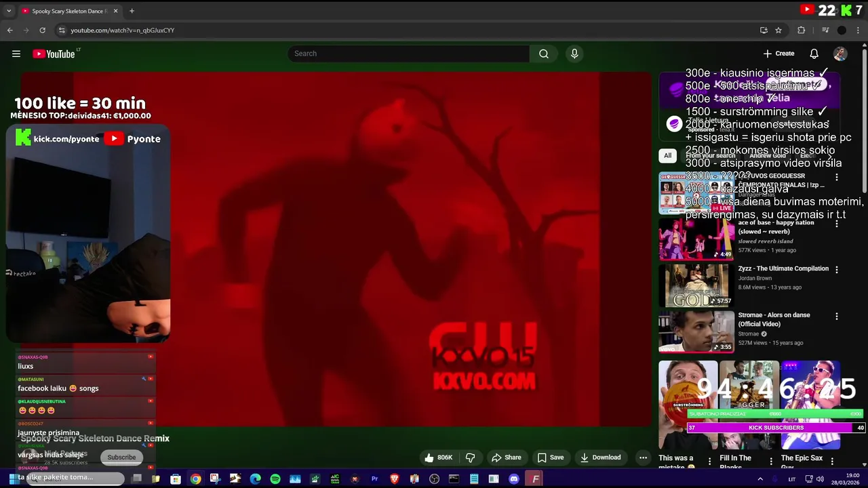Open Discord from the taskbar

pos(514,479)
